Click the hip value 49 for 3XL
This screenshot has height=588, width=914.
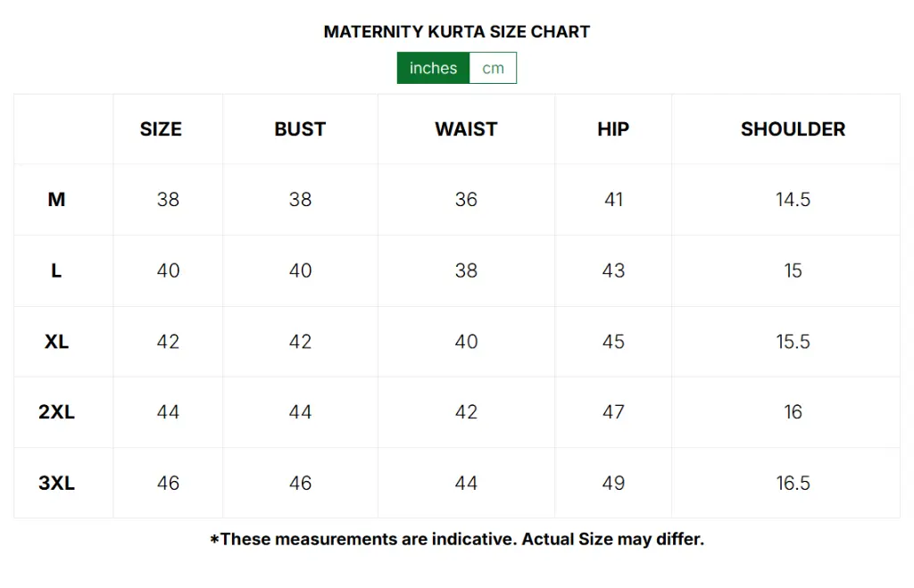613,482
